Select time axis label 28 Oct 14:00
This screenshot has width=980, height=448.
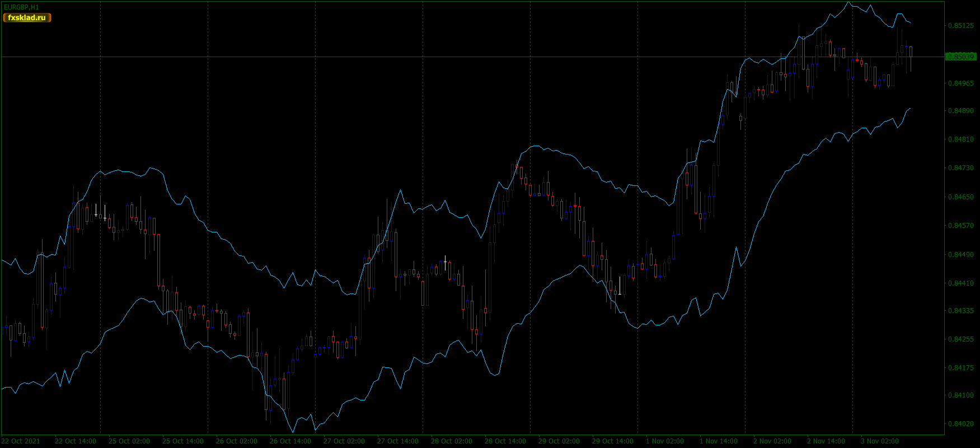tap(505, 441)
